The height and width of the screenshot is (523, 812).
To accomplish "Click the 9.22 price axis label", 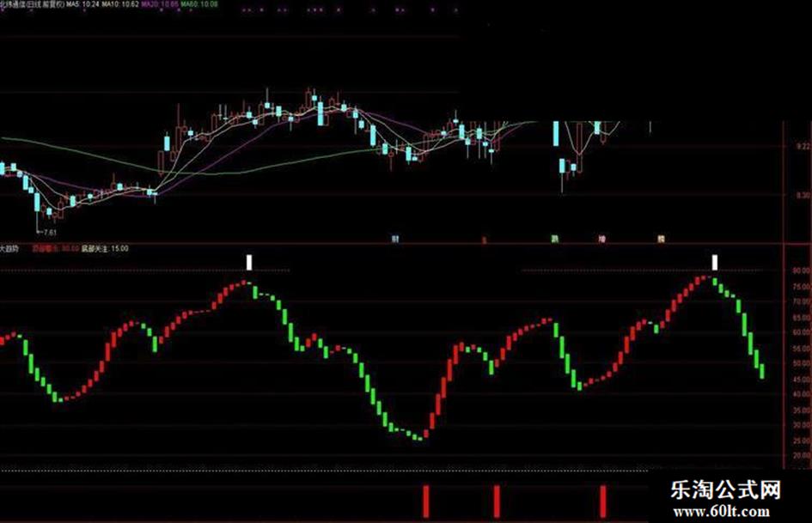I will (x=803, y=147).
